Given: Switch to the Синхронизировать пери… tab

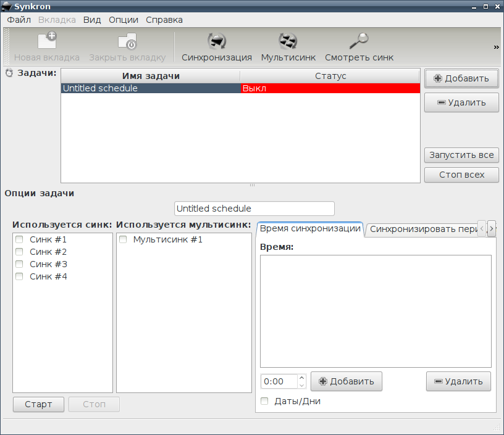Looking at the screenshot, I should click(422, 229).
